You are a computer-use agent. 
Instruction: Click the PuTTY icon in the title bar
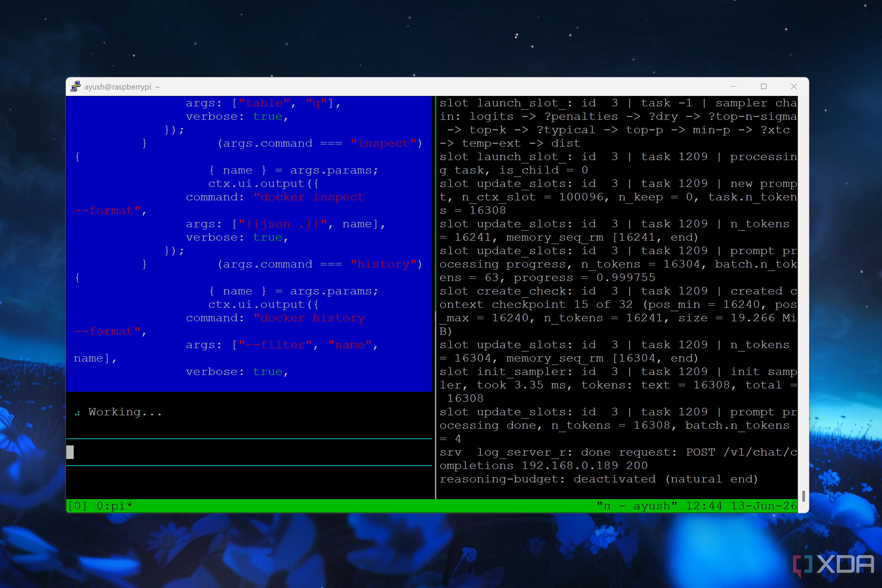(x=76, y=87)
